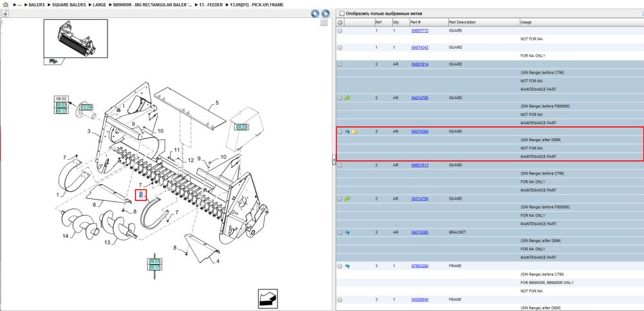This screenshot has height=311, width=644.
Task: Open part number 84801614 link
Action: (420, 64)
